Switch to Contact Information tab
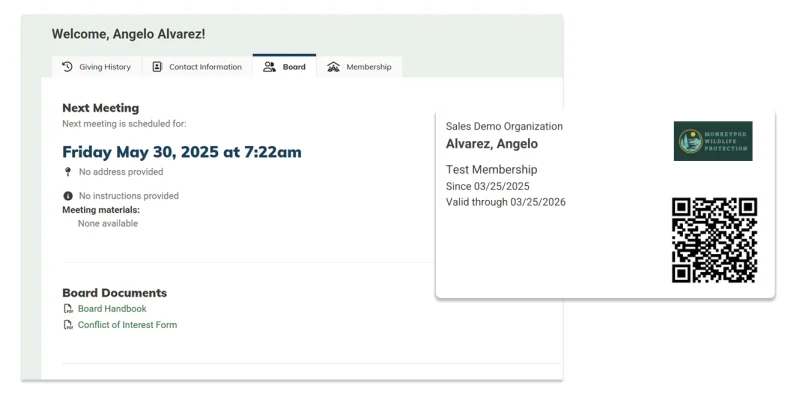This screenshot has height=394, width=800. click(197, 67)
